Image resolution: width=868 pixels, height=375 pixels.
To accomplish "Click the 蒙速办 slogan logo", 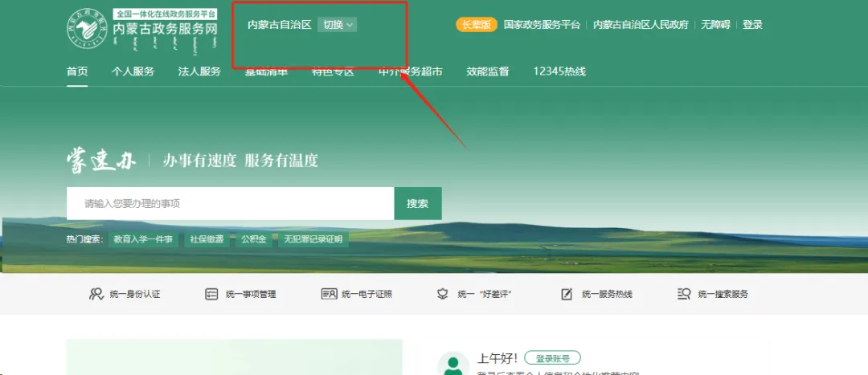I will 100,161.
